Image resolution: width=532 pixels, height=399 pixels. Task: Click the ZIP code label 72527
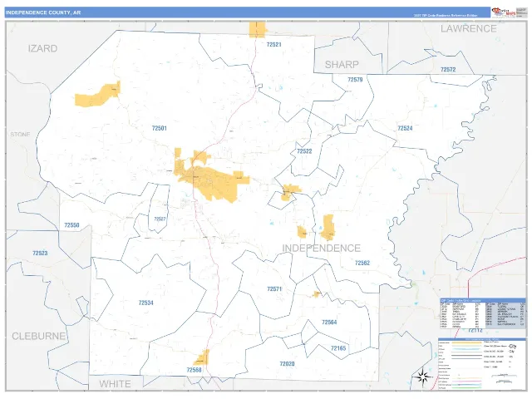pos(160,219)
